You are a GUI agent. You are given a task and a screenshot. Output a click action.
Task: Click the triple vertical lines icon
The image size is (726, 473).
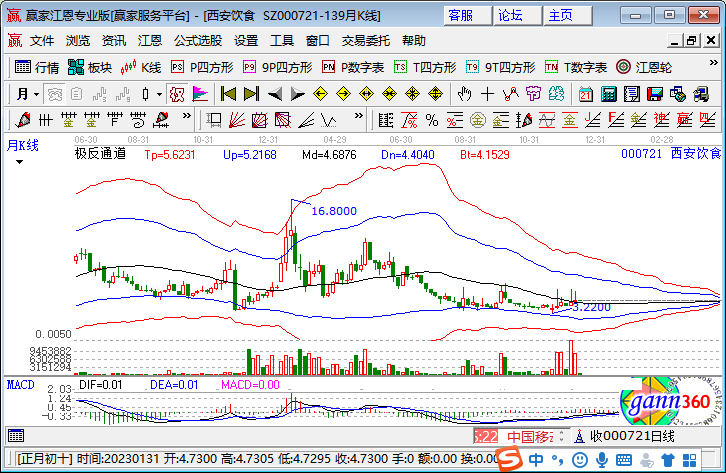[45, 120]
